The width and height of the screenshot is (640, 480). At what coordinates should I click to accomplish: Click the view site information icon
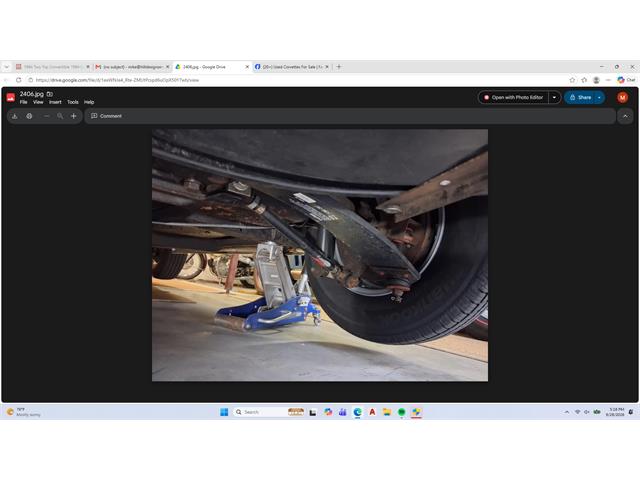coord(31,80)
